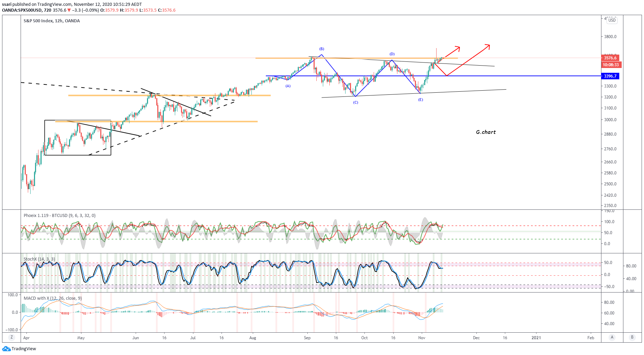
Task: Click the Feb label on time axis
Action: point(591,338)
